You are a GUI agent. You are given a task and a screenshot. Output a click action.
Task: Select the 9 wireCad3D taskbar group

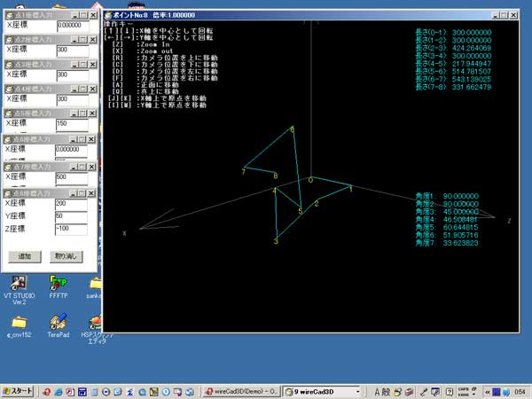tap(324, 391)
